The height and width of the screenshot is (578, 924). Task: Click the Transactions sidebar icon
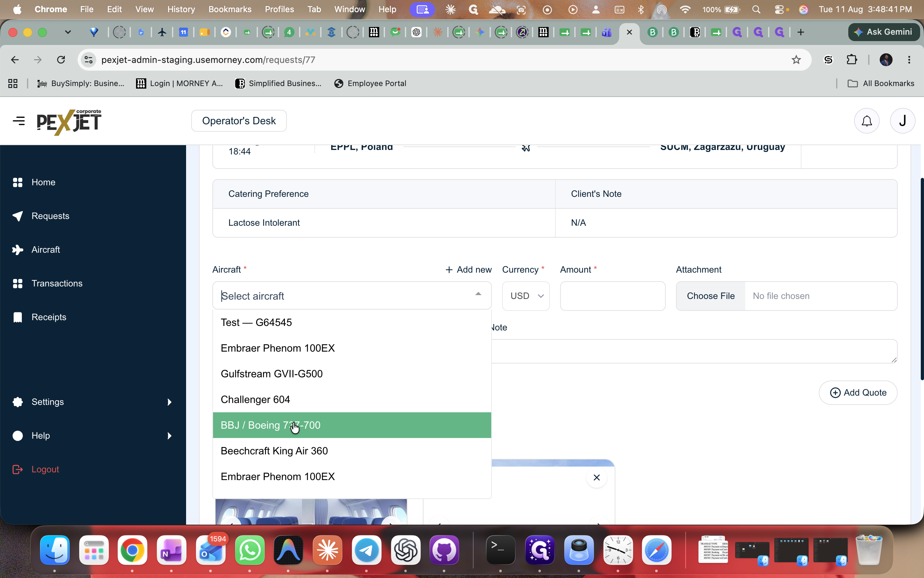tap(18, 283)
